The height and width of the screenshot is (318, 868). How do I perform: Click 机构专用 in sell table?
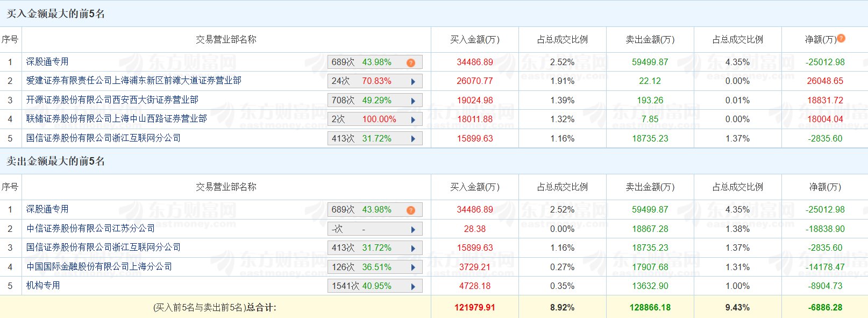click(x=43, y=285)
